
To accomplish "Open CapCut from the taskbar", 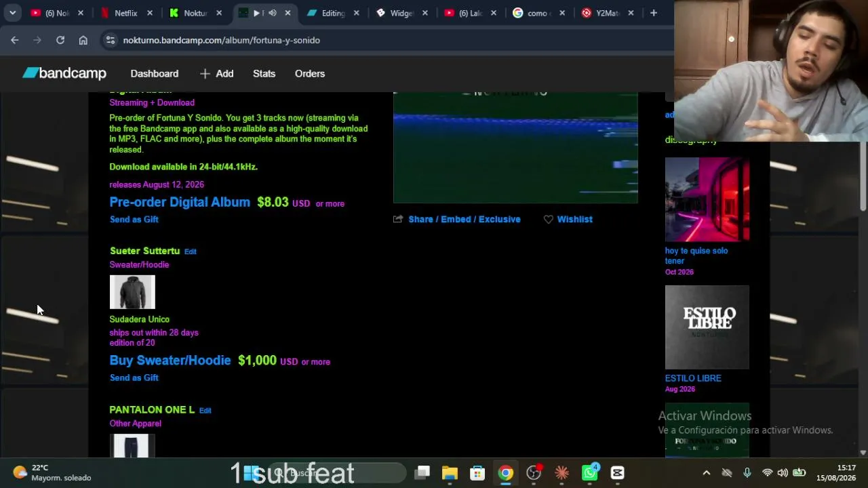I will click(617, 472).
